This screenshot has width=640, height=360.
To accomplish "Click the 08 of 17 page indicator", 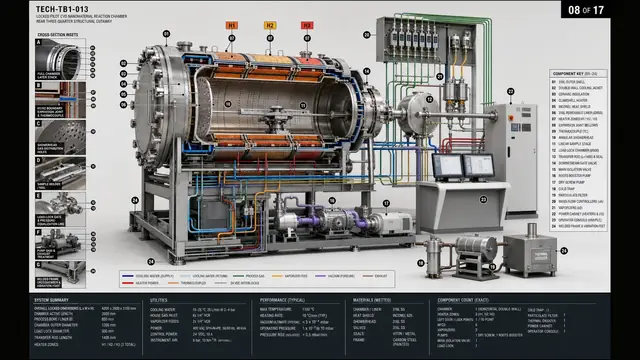I will 586,10.
